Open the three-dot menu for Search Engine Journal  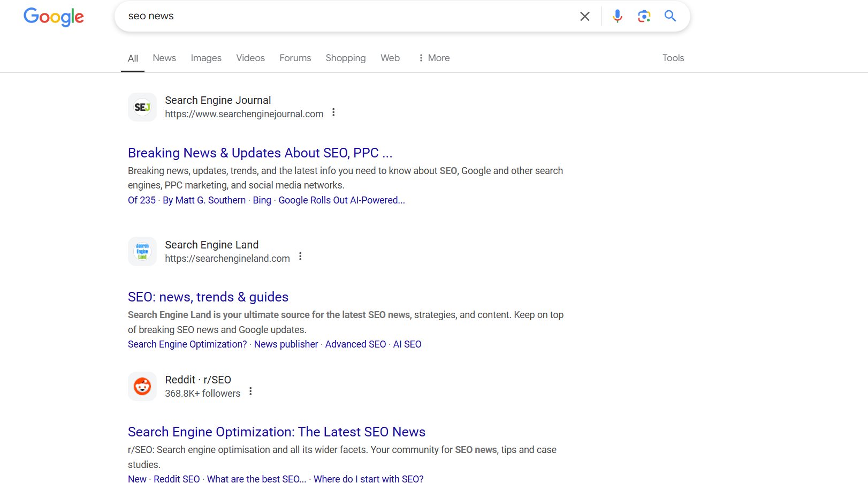click(x=333, y=112)
